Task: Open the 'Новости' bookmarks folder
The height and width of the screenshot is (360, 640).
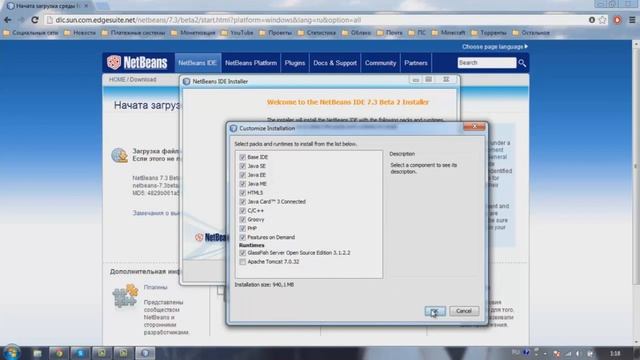Action: (x=80, y=33)
